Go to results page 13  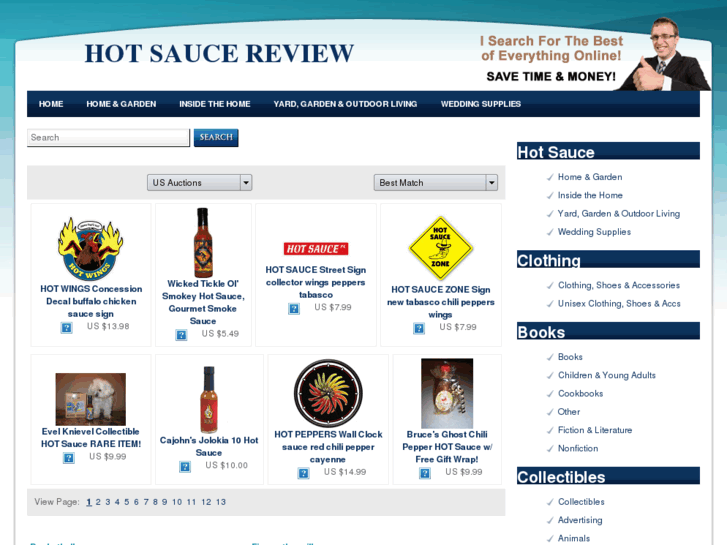[221, 502]
